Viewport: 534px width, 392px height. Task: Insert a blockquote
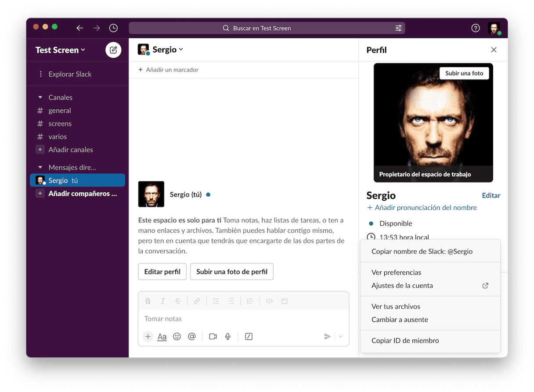pyautogui.click(x=250, y=301)
